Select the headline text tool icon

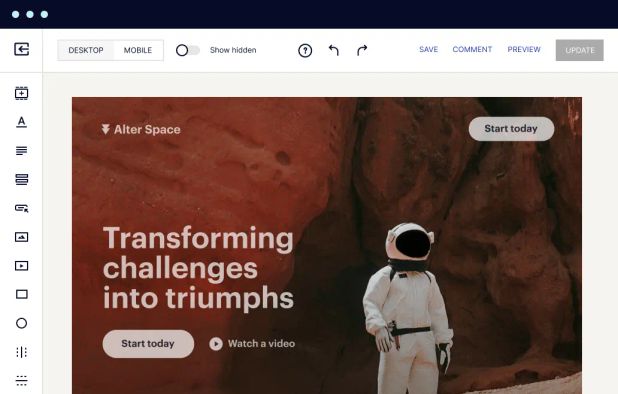(x=22, y=122)
